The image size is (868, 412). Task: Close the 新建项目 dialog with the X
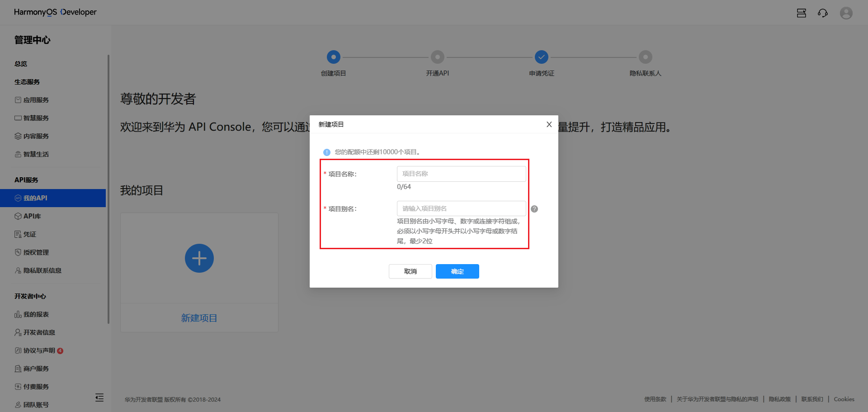[x=549, y=124]
